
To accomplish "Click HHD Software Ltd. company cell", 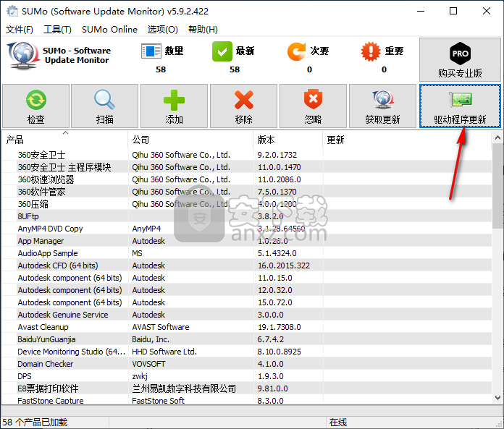I will (x=164, y=352).
